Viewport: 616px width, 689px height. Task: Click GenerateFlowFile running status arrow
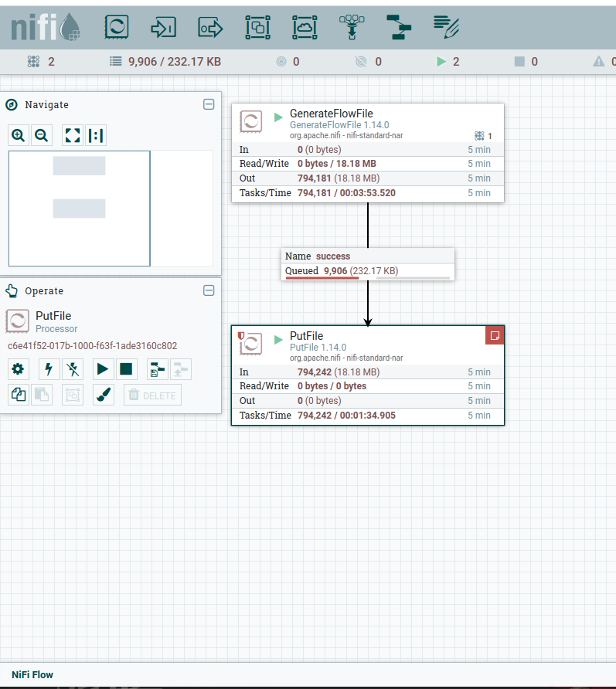(x=278, y=117)
